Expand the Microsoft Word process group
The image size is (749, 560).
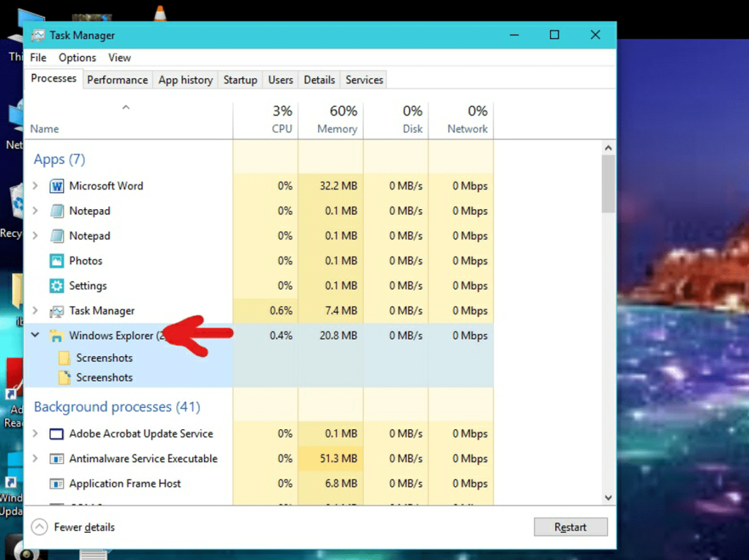[x=35, y=186]
